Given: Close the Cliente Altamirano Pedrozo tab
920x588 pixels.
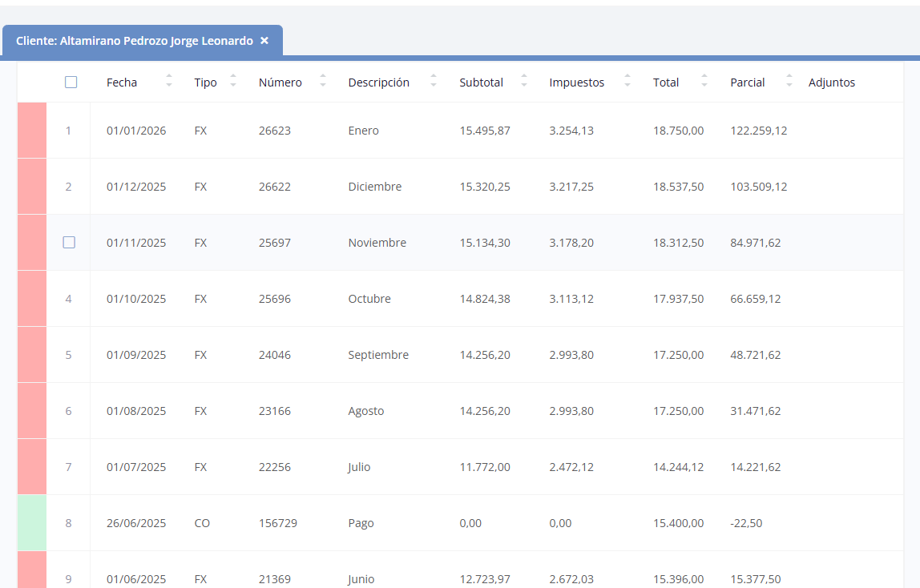Looking at the screenshot, I should coord(264,41).
